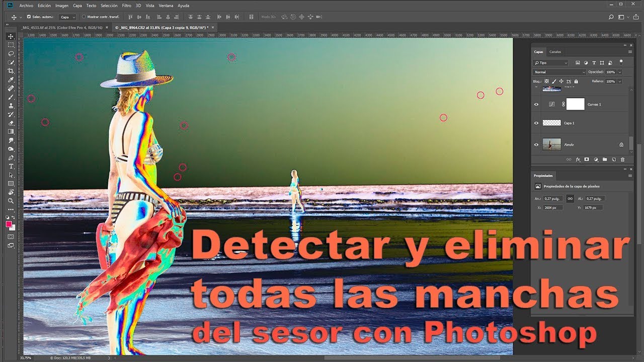644x362 pixels.
Task: Hide the Fondo layer
Action: coord(536,145)
